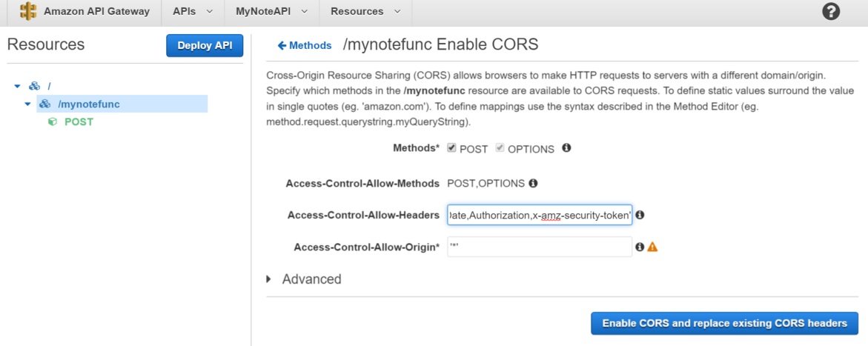This screenshot has height=346, width=868.
Task: Select the POST method in tree
Action: click(79, 122)
